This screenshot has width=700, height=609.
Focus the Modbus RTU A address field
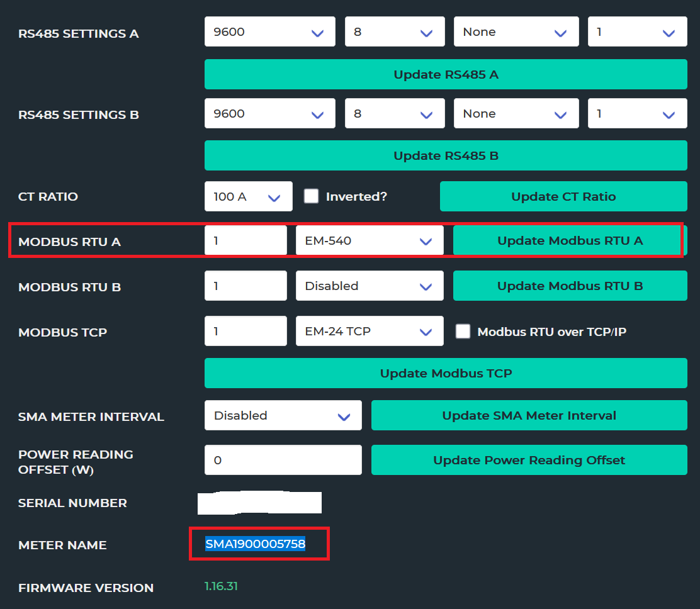(246, 241)
